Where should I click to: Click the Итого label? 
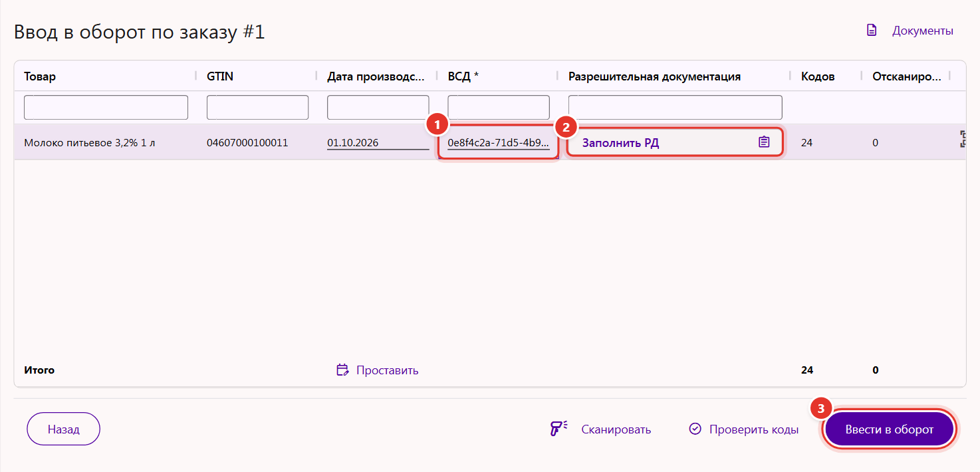coord(39,370)
